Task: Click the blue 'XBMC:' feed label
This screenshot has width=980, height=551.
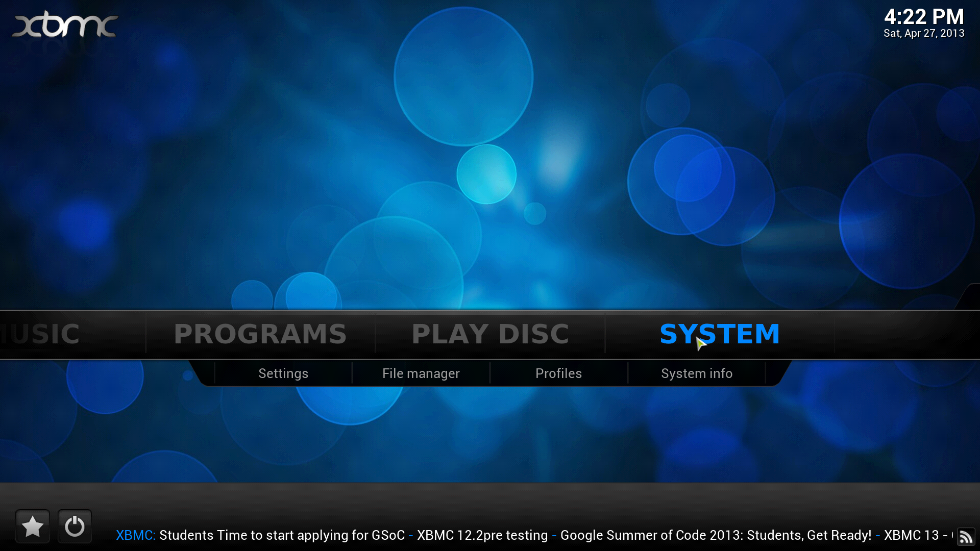Action: tap(136, 535)
